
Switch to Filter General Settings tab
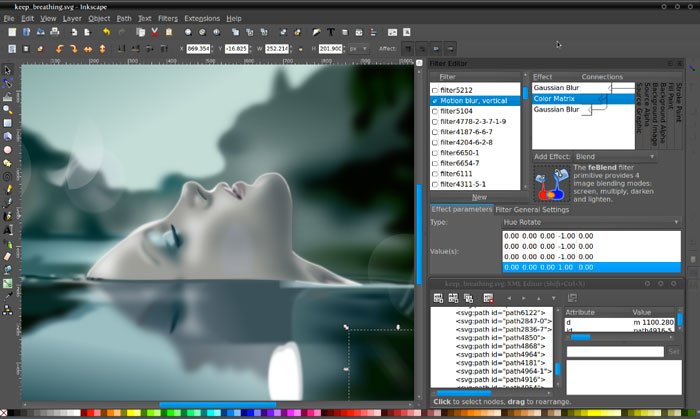pos(532,209)
